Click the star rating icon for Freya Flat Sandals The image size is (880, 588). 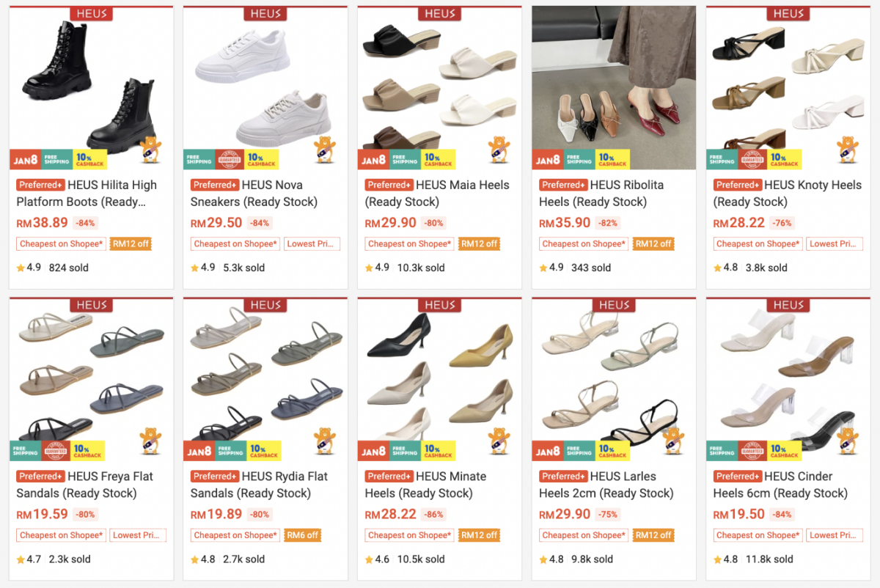(21, 559)
